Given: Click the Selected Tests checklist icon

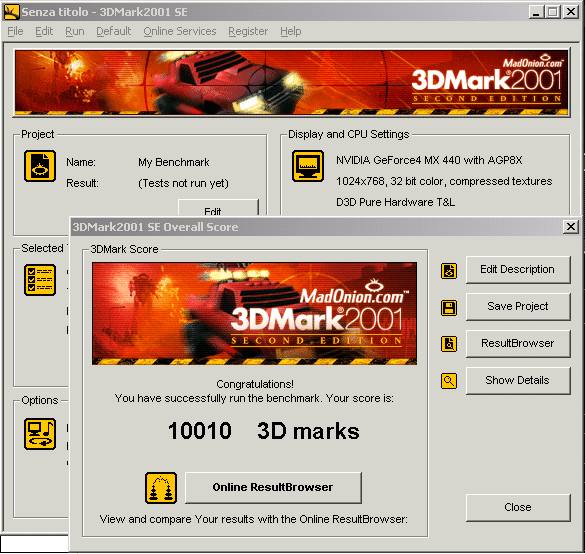Looking at the screenshot, I should (x=40, y=280).
